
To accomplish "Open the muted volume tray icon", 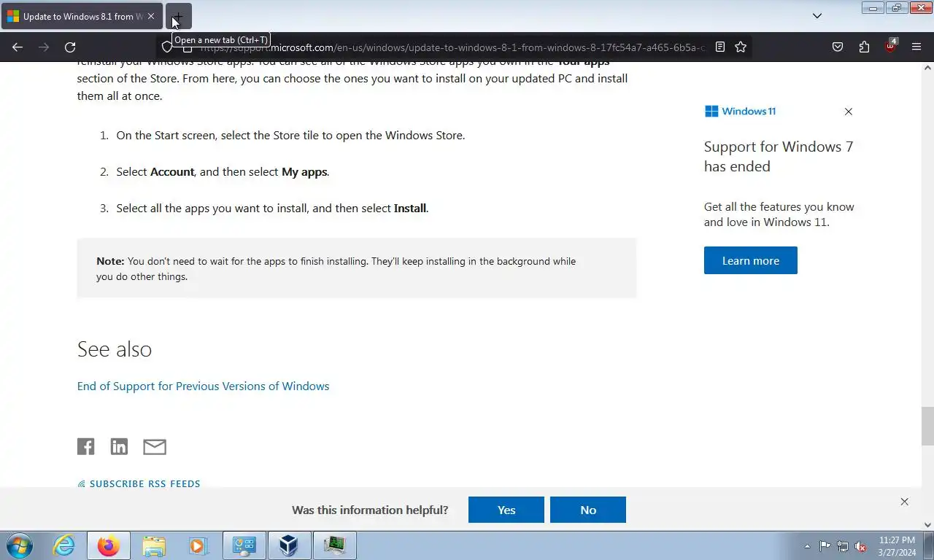I will 860,546.
